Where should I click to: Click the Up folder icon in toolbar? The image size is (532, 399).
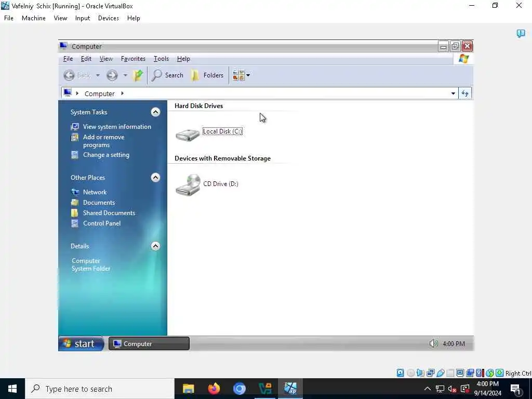[138, 75]
